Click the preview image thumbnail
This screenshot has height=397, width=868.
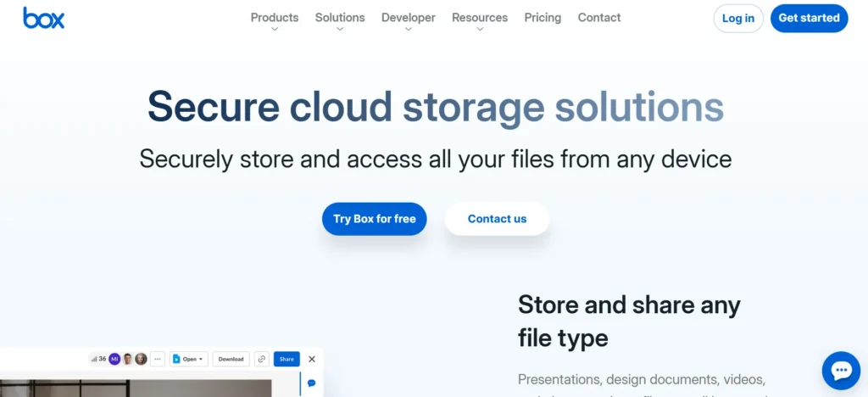pos(136,389)
